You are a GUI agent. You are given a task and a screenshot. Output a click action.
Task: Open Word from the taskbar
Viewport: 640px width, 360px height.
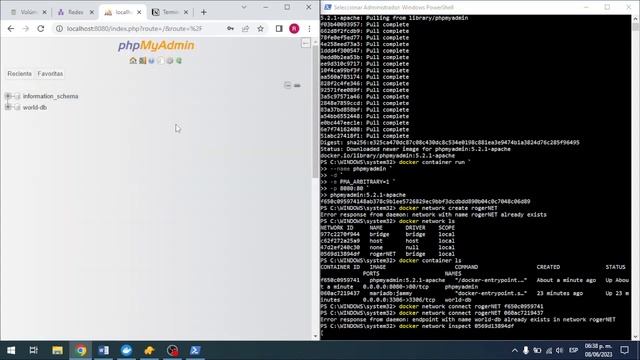[103, 350]
